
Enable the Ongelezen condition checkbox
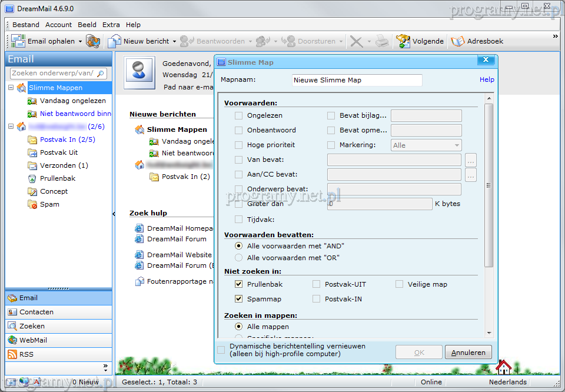click(x=238, y=116)
